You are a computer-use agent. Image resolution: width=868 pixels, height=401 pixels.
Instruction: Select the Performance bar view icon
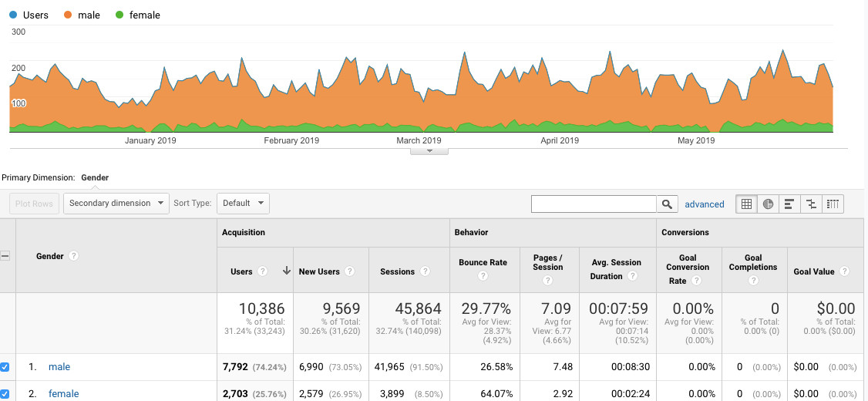[x=789, y=204]
